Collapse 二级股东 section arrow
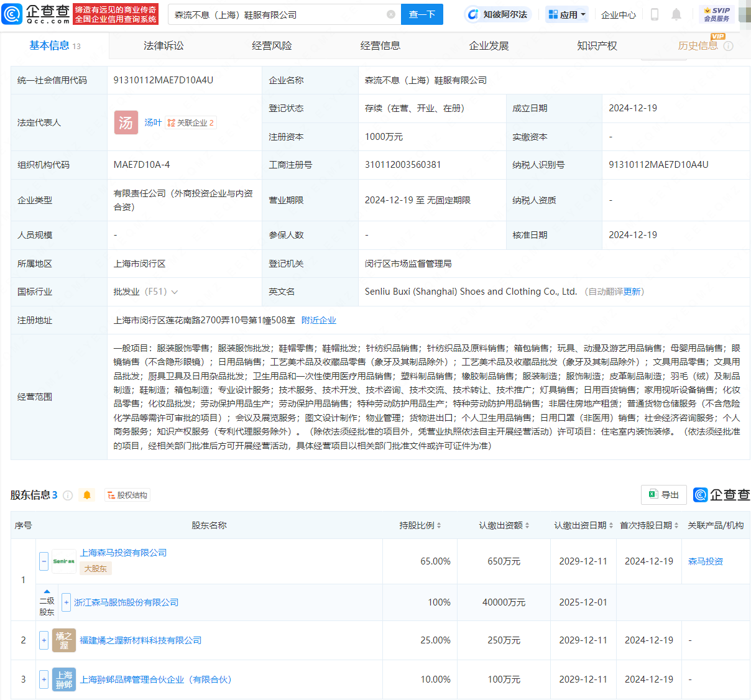Image resolution: width=751 pixels, height=700 pixels. tap(47, 591)
